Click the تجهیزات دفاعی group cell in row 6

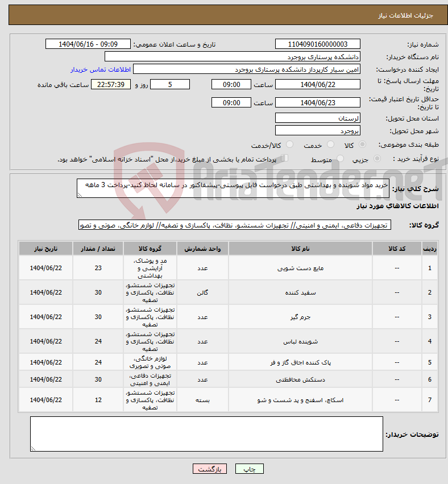(150, 379)
